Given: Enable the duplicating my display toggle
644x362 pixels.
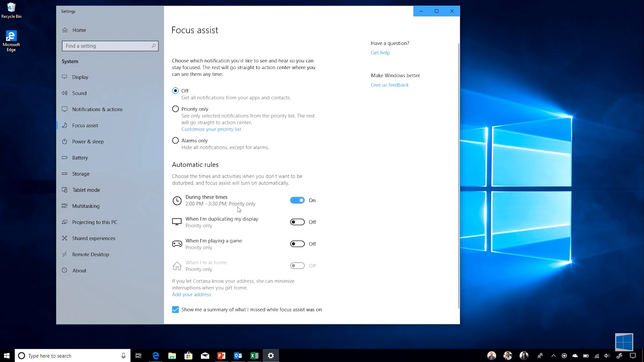Looking at the screenshot, I should [x=297, y=222].
